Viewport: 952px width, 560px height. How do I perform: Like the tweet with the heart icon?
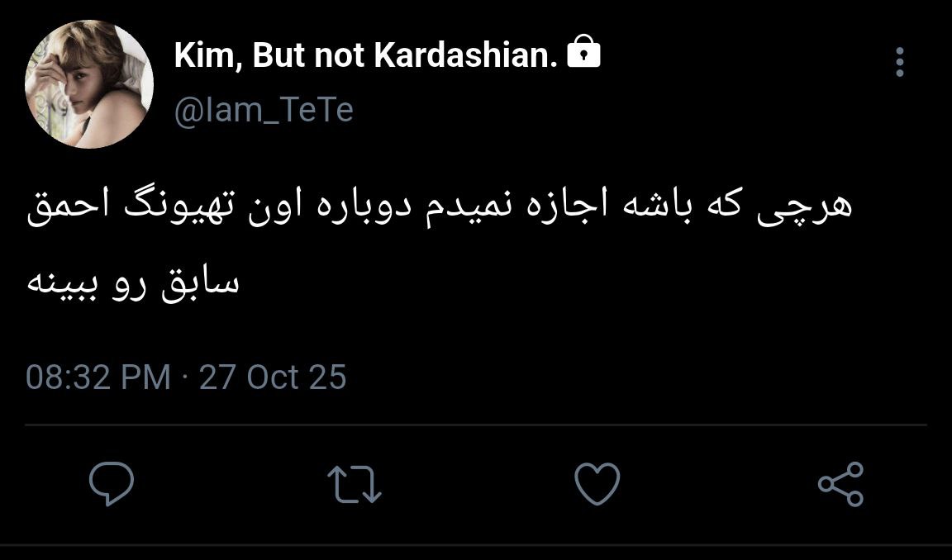point(597,484)
